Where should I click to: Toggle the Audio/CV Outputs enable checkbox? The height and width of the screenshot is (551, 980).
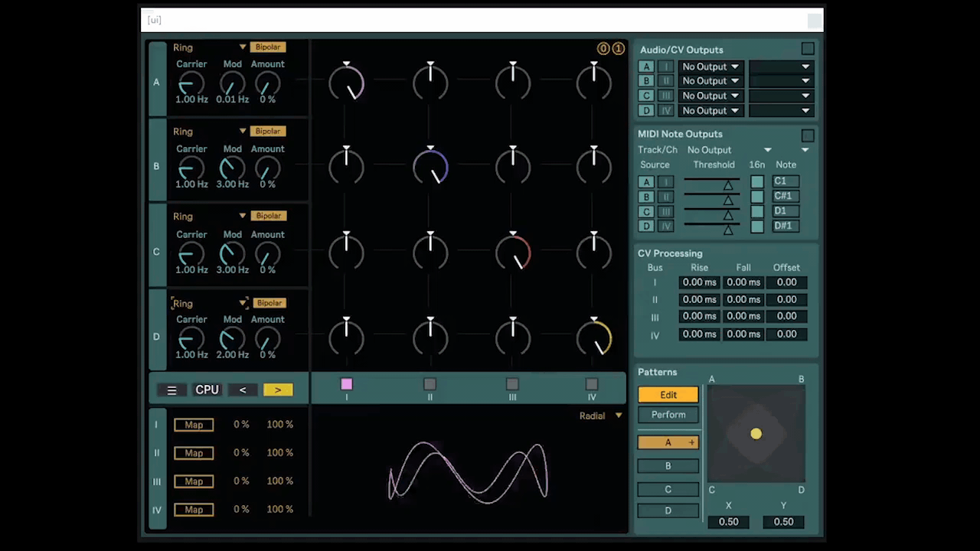[x=808, y=49]
